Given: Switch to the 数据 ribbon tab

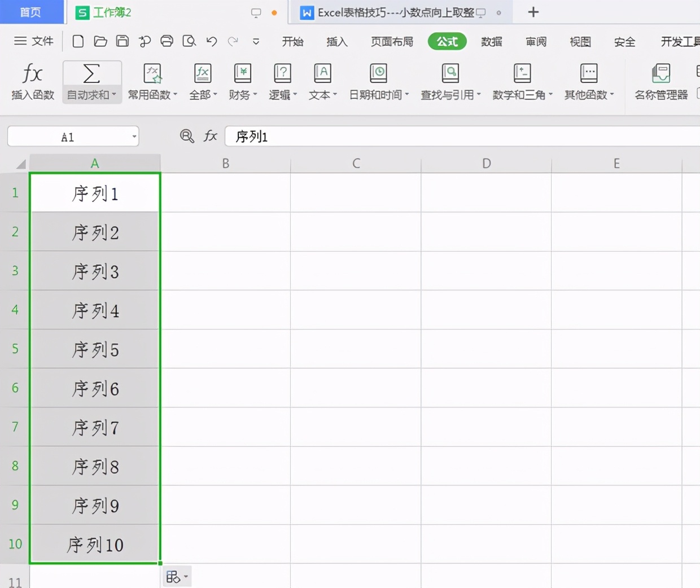Looking at the screenshot, I should pyautogui.click(x=492, y=42).
